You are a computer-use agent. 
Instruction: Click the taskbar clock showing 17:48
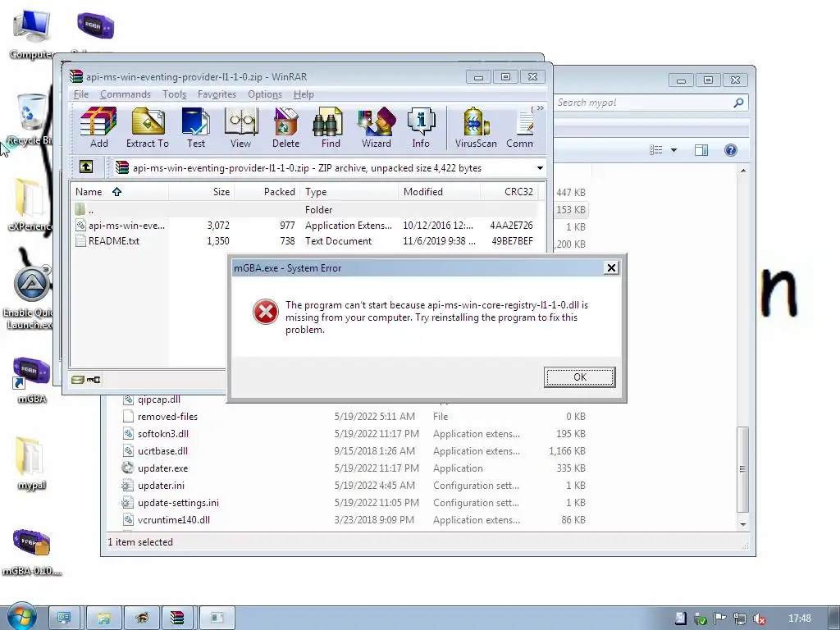coord(799,619)
